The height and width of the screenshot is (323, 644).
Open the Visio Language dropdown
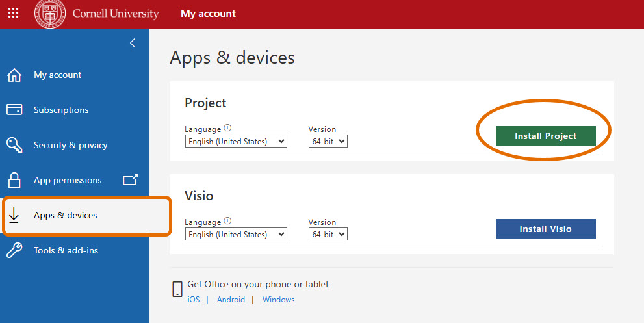[x=236, y=234]
